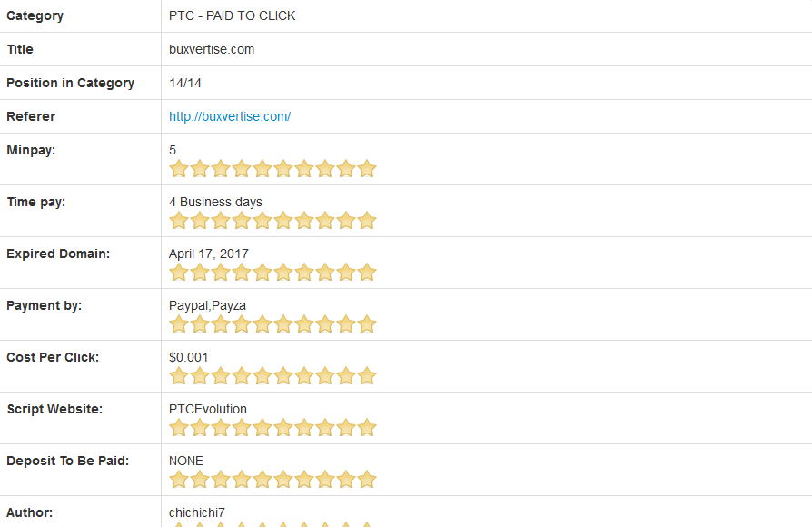Rate Expired Domain with the first star
812x527 pixels.
pos(179,273)
